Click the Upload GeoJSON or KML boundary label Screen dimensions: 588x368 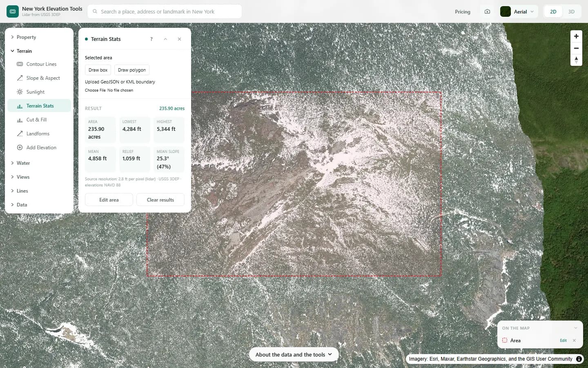tap(120, 82)
